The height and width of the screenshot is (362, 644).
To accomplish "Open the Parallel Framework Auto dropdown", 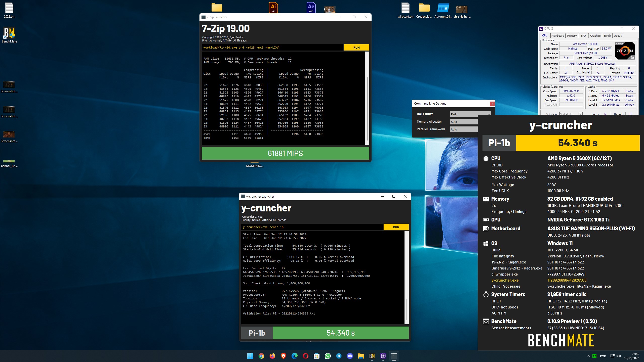I will click(464, 129).
